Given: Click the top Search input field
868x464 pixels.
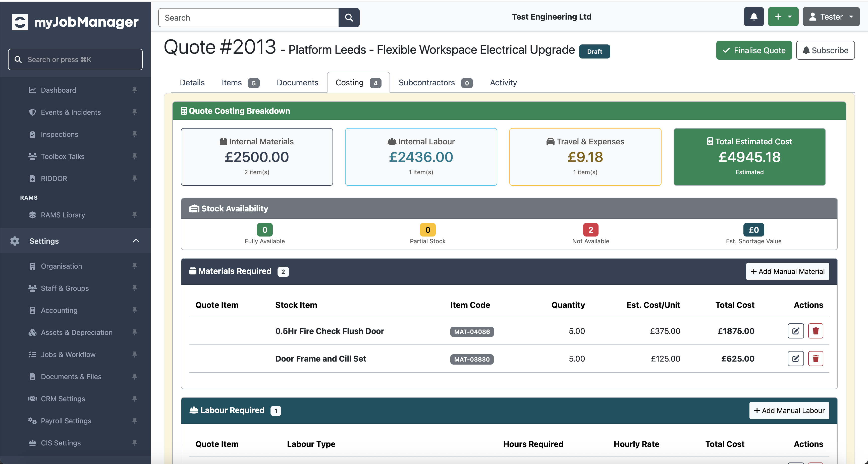Looking at the screenshot, I should (248, 18).
